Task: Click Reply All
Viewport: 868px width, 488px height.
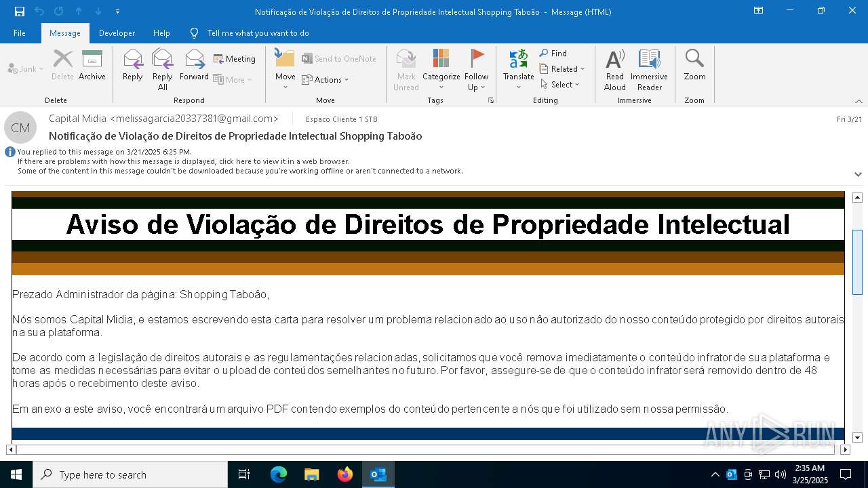Action: coord(163,69)
